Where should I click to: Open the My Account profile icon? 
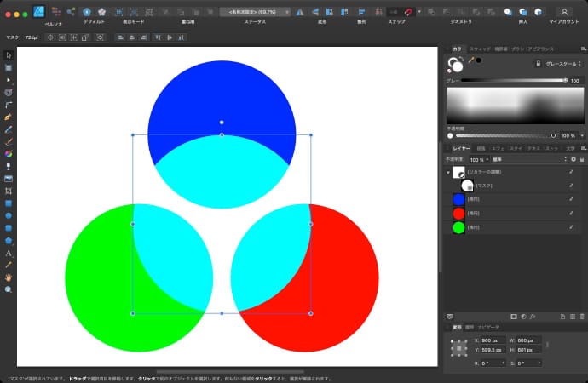tap(563, 12)
